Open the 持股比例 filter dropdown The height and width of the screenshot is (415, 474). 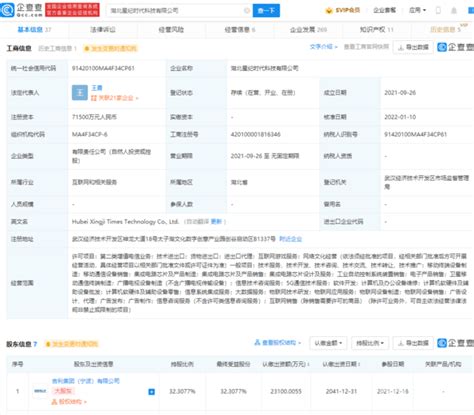click(370, 343)
